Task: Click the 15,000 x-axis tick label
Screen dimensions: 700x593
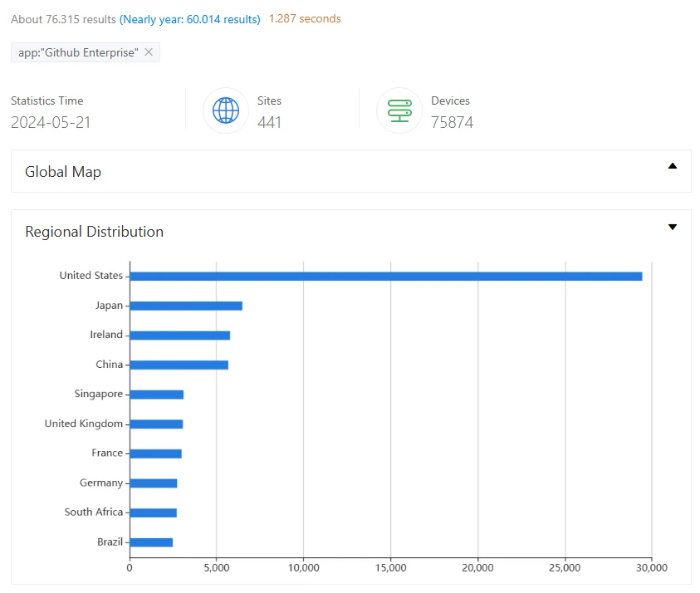Action: (390, 567)
